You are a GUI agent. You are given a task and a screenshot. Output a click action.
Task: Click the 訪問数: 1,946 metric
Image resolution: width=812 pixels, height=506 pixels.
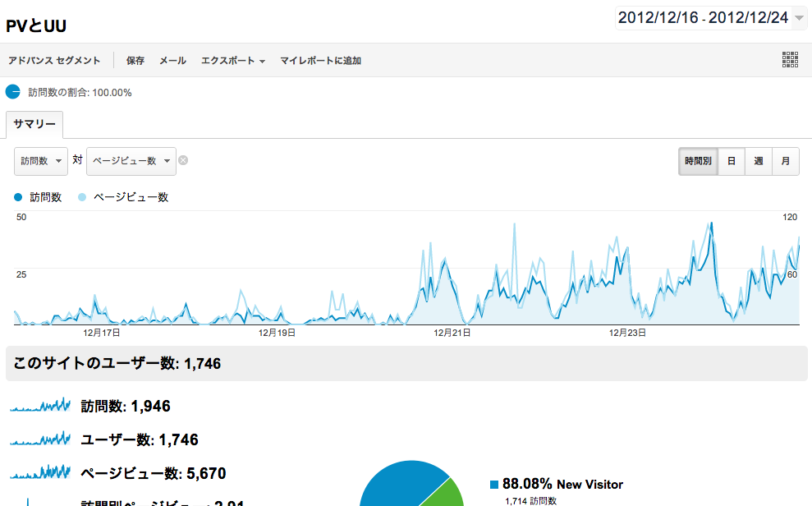click(x=126, y=406)
